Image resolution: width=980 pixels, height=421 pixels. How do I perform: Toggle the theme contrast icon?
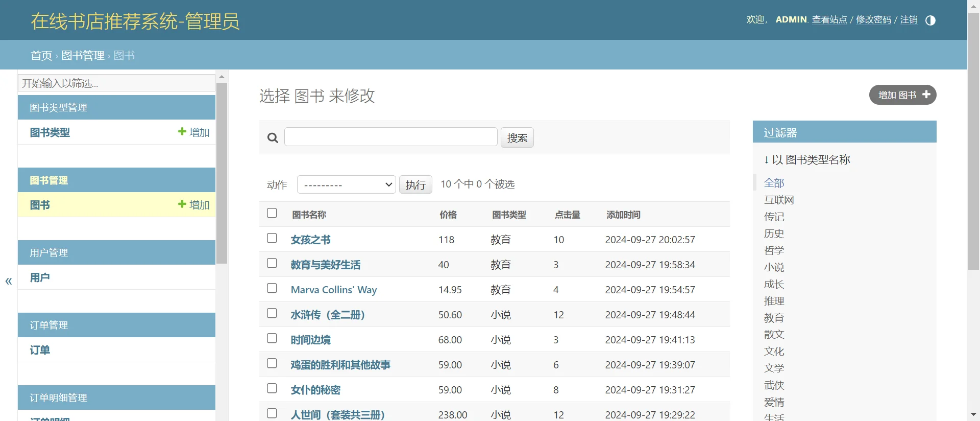(x=930, y=20)
